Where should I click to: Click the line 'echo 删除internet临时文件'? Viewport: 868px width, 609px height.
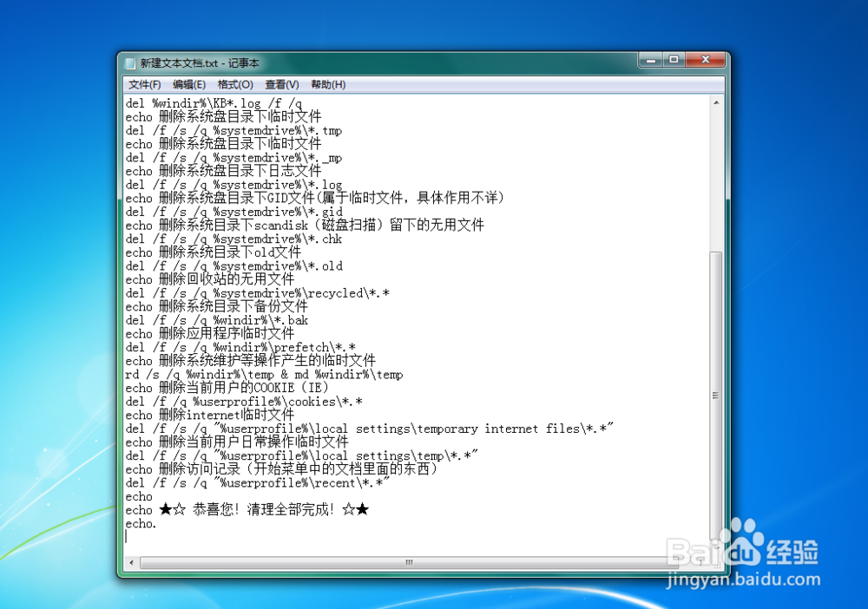tap(210, 415)
